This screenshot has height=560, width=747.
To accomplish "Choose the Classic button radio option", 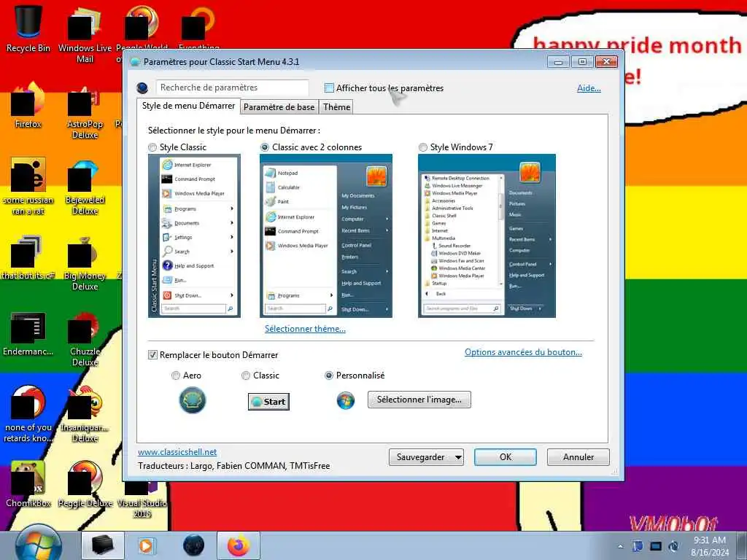I will coord(246,376).
